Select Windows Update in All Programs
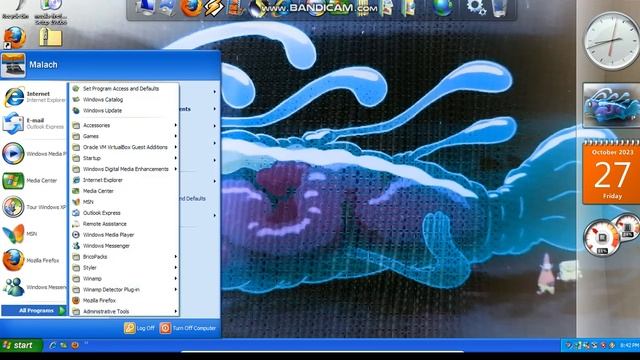Viewport: 640px width, 360px height. [x=124, y=111]
